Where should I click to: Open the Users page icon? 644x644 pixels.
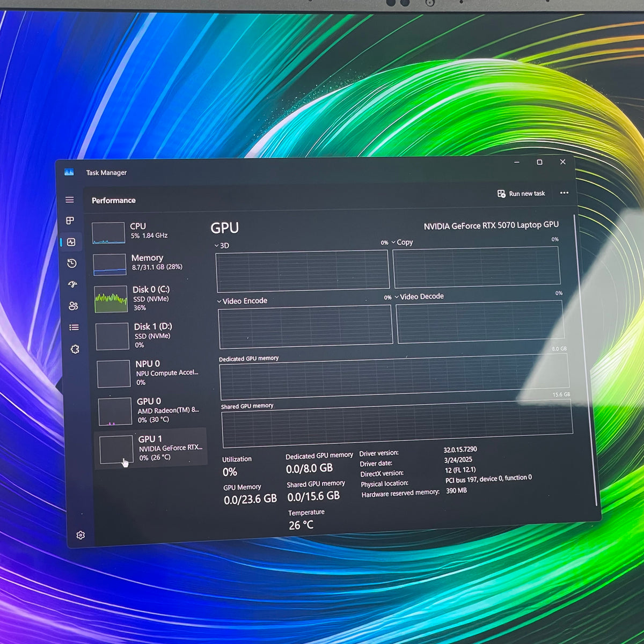pos(74,306)
